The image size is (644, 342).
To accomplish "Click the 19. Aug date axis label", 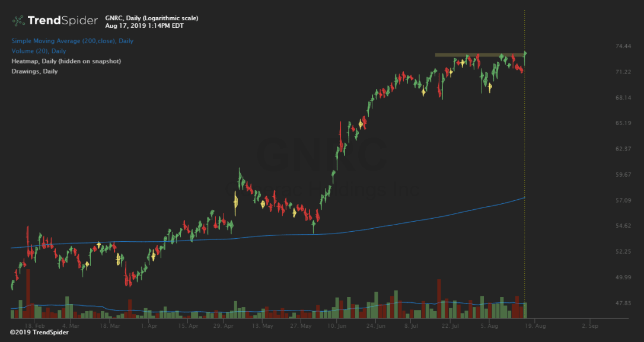I will tap(538, 325).
